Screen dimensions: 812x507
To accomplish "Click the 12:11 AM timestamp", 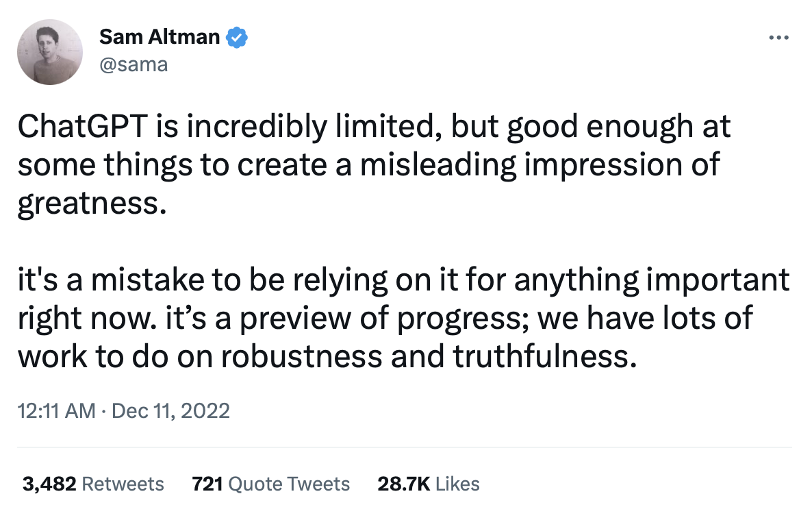I will pyautogui.click(x=56, y=410).
